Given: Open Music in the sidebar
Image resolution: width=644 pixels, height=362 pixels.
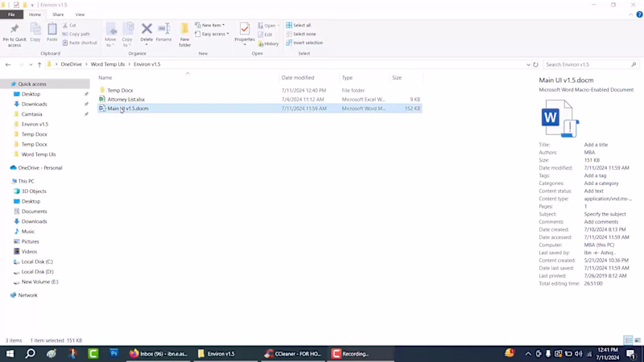Looking at the screenshot, I should click(28, 232).
